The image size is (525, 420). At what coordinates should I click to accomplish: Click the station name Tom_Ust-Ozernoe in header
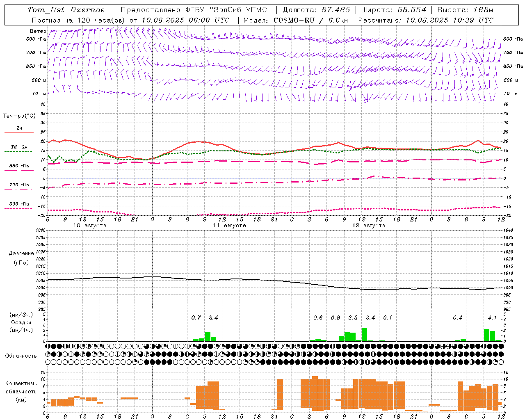66,10
